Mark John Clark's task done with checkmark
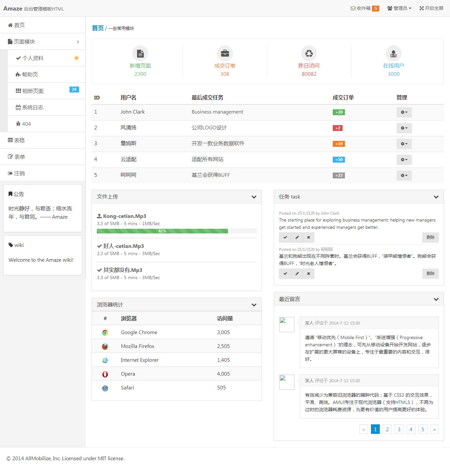Screen dimensions: 450x476 285,237
